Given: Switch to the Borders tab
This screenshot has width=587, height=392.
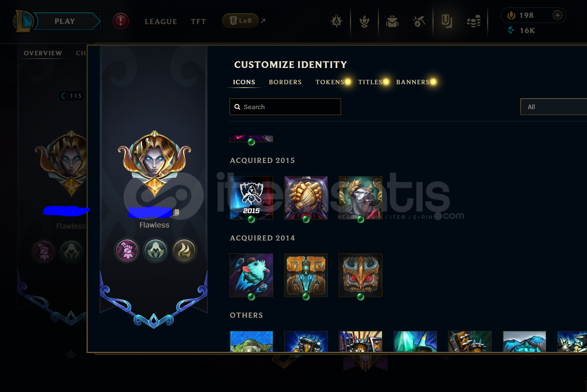Looking at the screenshot, I should [x=285, y=82].
